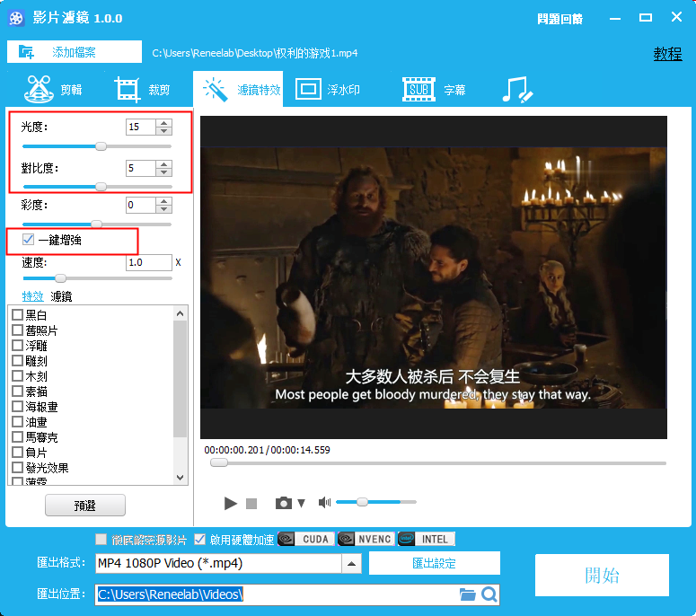This screenshot has height=616, width=696.
Task: Check the 雕刻 engrave effect
Action: click(x=18, y=361)
